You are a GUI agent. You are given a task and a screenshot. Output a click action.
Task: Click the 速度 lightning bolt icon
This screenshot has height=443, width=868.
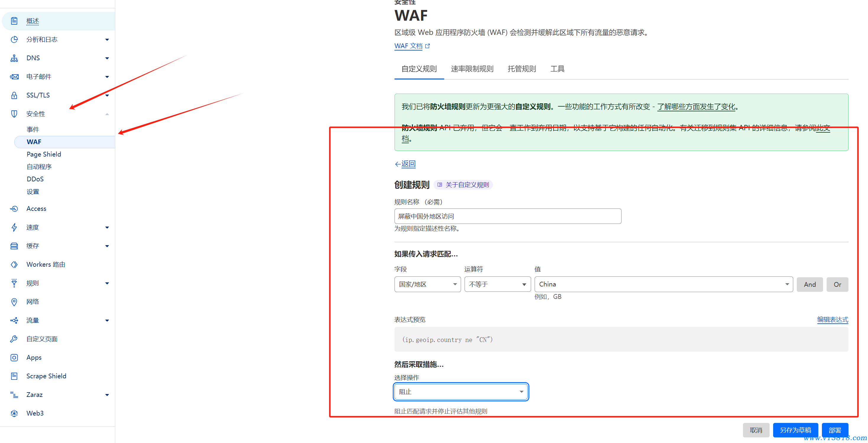point(14,228)
